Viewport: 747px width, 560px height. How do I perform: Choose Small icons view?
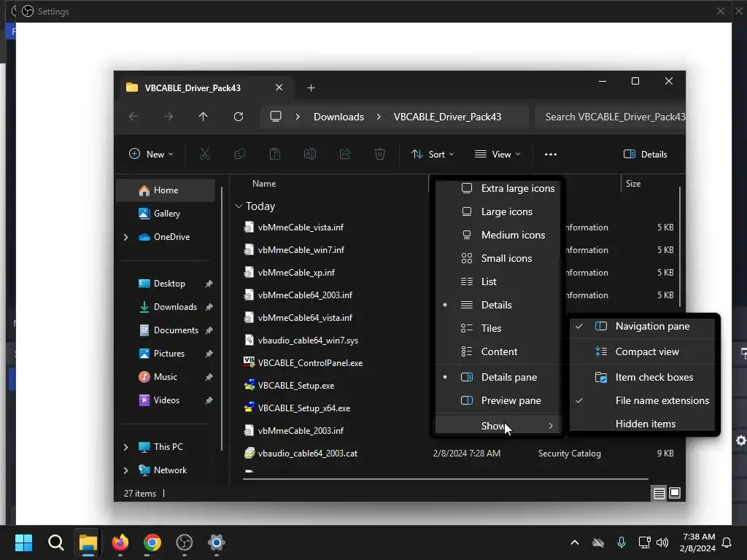tap(498, 258)
